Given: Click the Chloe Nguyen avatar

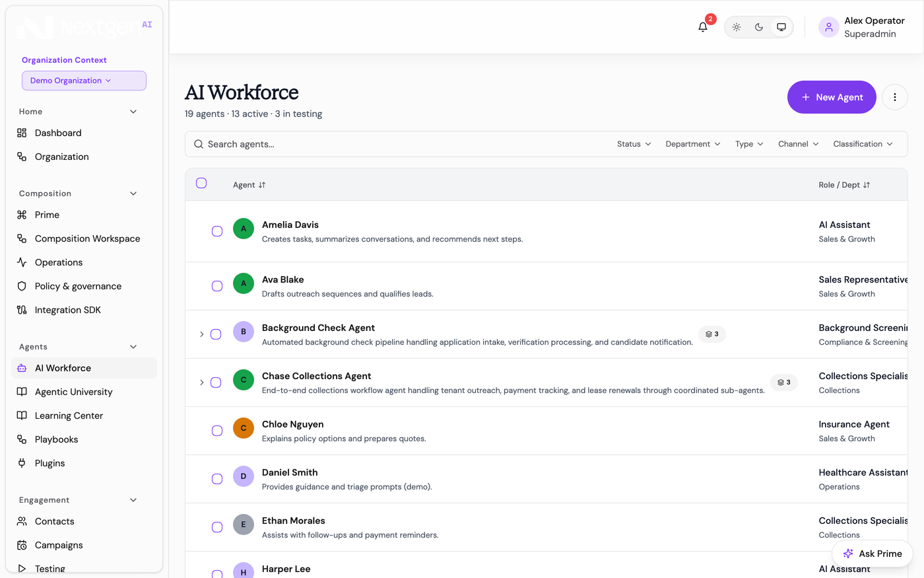Looking at the screenshot, I should 244,428.
